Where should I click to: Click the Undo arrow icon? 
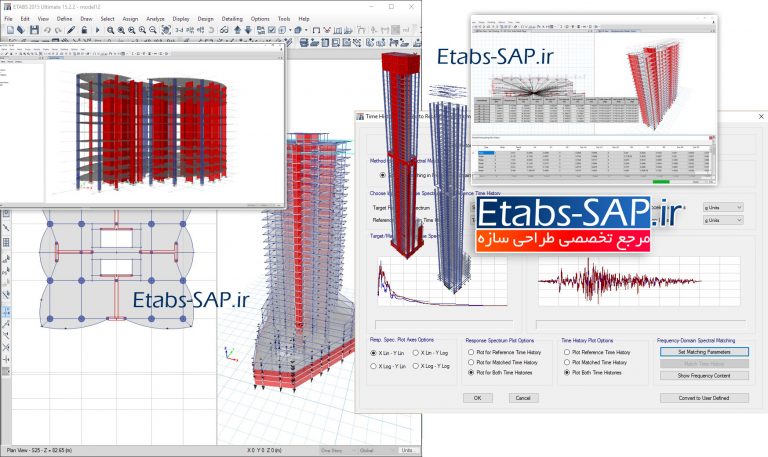pos(48,30)
